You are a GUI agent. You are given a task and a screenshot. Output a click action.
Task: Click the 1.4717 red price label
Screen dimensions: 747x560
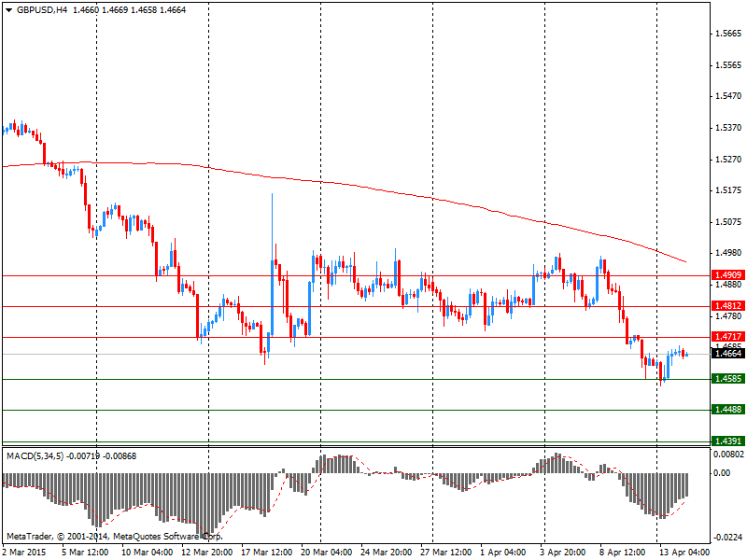pyautogui.click(x=728, y=337)
